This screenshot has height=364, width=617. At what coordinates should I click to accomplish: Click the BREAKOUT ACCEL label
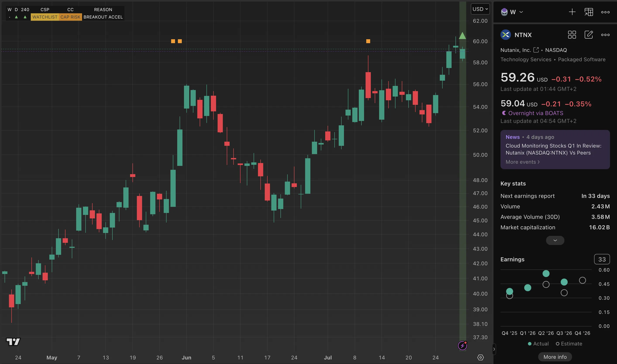click(103, 17)
